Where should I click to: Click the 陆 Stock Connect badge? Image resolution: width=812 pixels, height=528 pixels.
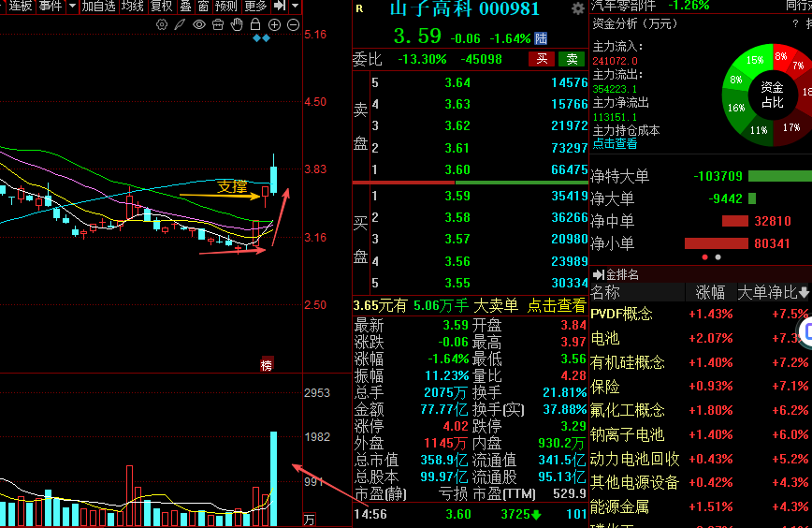[x=541, y=38]
